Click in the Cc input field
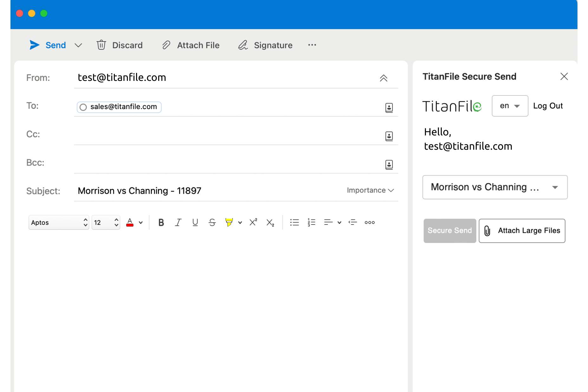Image resolution: width=588 pixels, height=392 pixels. tap(228, 135)
